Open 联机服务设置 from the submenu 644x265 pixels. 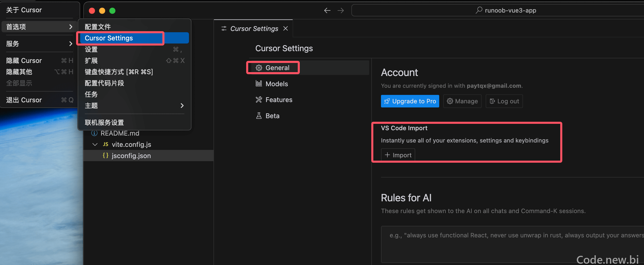[x=134, y=123]
